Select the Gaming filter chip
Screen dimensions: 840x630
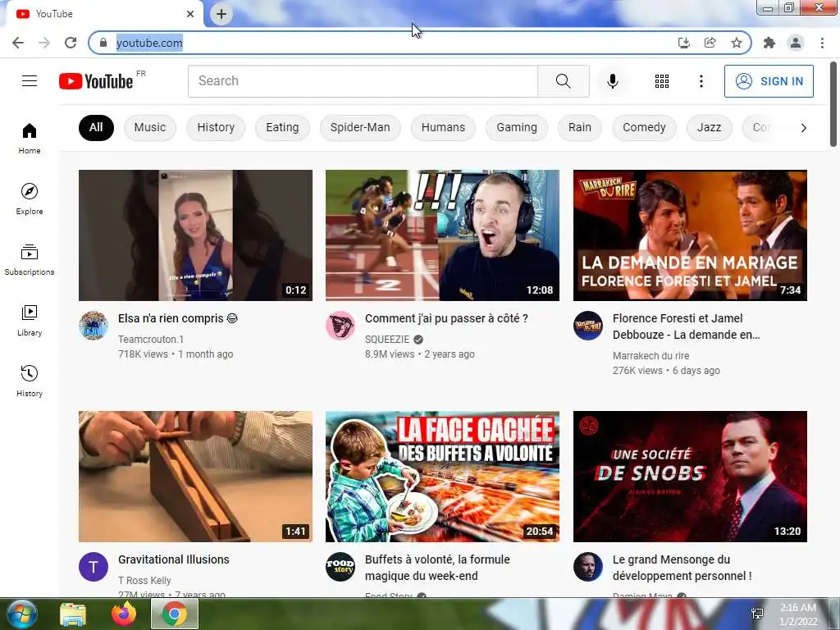[517, 127]
